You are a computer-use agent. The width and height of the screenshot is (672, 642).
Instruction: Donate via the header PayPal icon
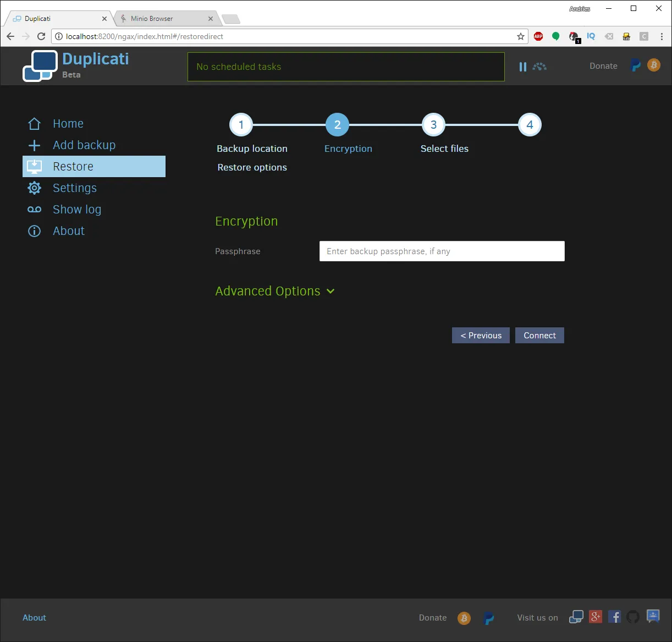coord(636,65)
